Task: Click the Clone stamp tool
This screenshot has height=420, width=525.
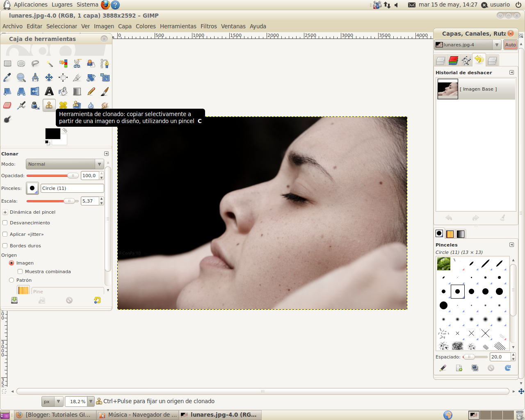Action: [x=49, y=105]
